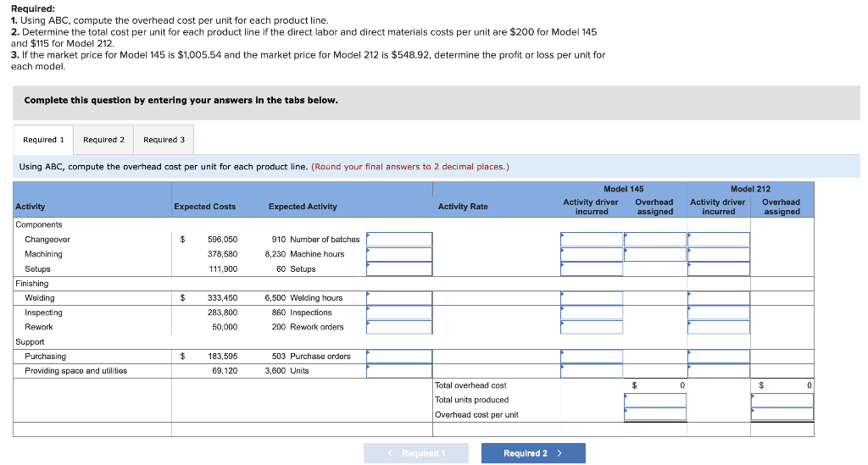This screenshot has width=868, height=465.
Task: Select Model 145 Machining activity driver field
Action: (591, 254)
